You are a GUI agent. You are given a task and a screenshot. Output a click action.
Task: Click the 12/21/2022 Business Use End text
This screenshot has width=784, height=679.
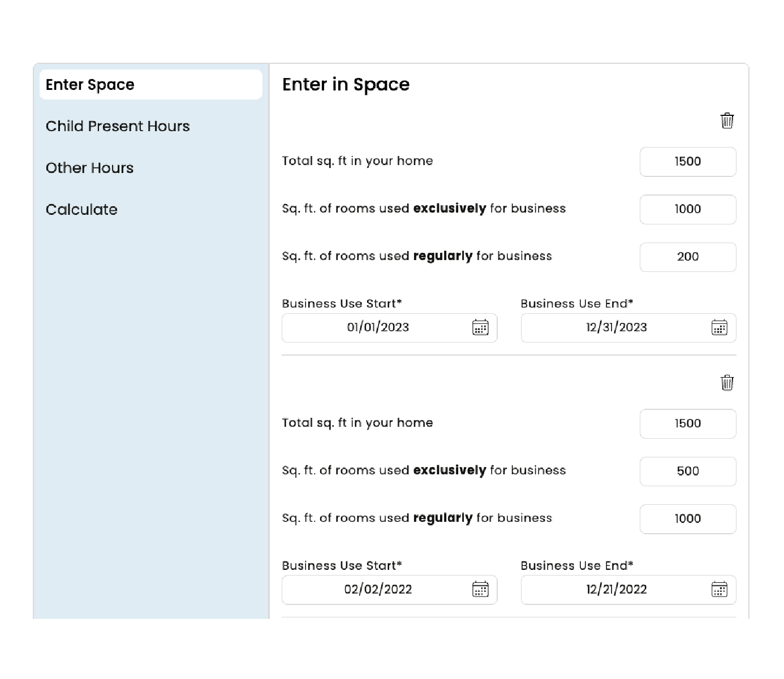pos(616,590)
